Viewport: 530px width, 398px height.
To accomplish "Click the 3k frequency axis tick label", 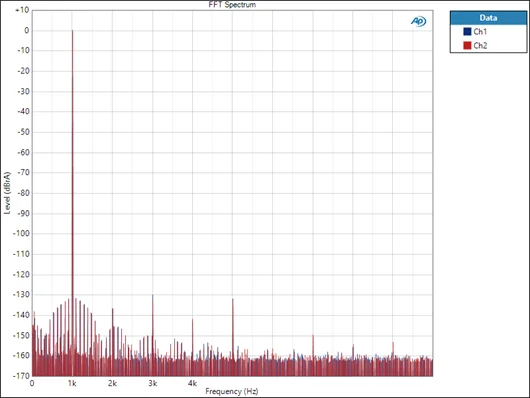I will coord(153,383).
